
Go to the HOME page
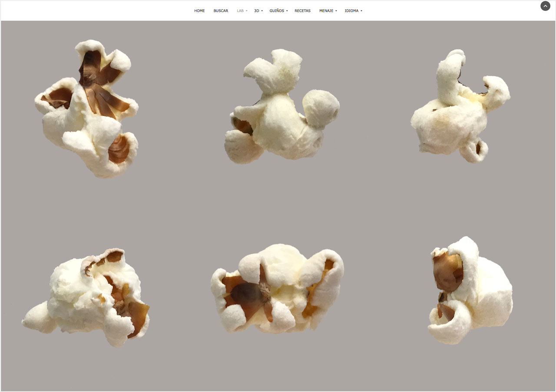click(199, 11)
